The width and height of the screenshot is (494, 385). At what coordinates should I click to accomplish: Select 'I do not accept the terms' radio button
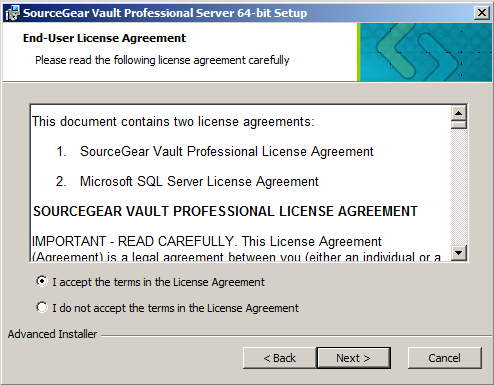42,307
